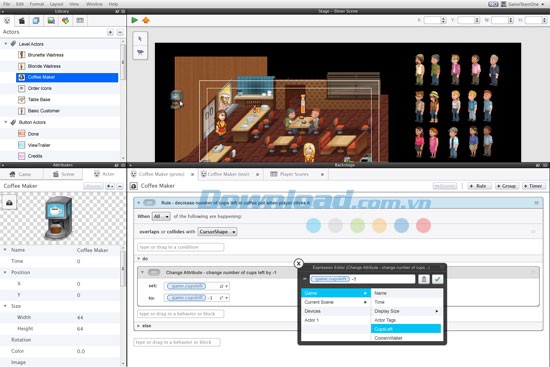Click the Blonde Waitress actor icon
Viewport: 550px width, 367px height.
point(22,66)
